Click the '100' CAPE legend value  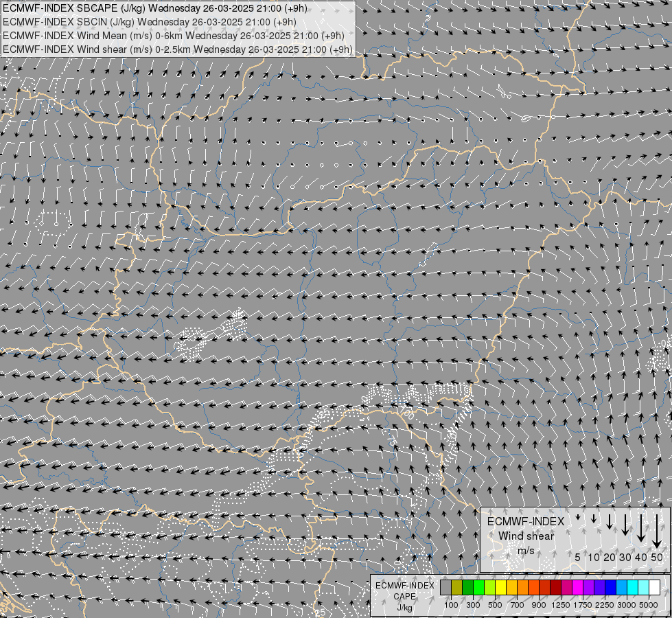(451, 605)
